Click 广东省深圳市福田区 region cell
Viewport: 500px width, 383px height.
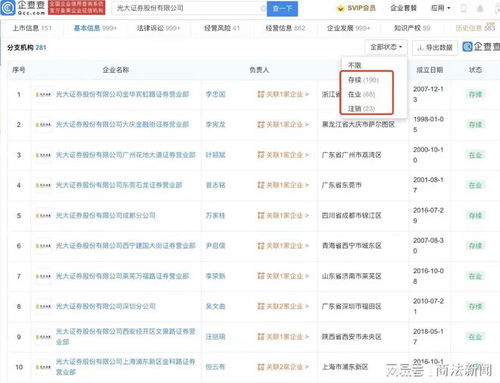click(x=352, y=306)
